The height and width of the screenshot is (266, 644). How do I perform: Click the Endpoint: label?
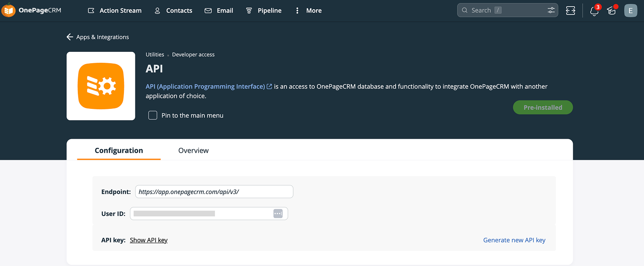coord(116,192)
